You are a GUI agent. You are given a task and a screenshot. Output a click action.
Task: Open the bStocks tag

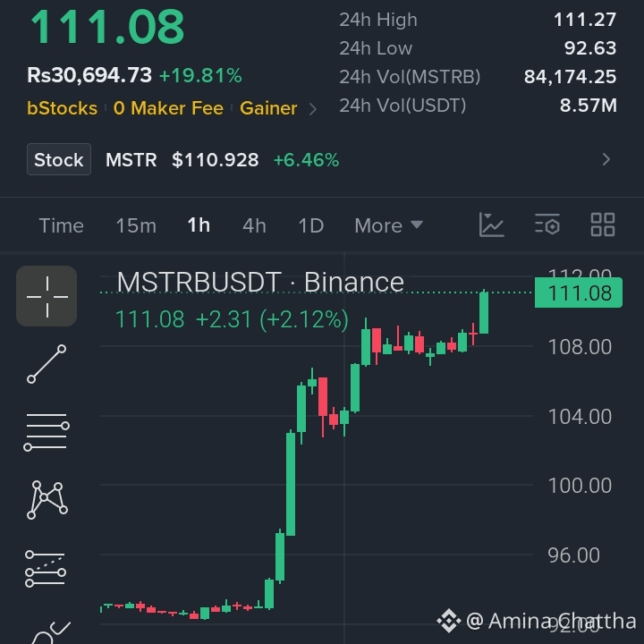coord(62,108)
